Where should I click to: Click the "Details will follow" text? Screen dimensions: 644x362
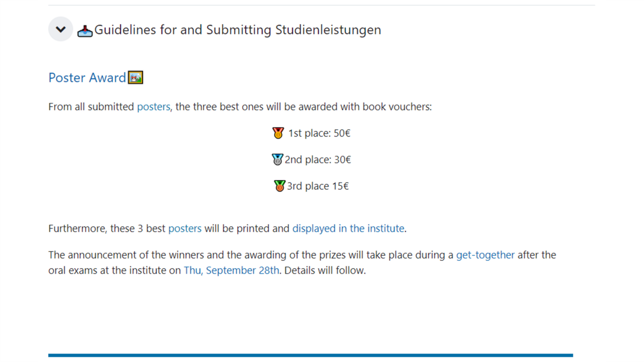(x=325, y=270)
